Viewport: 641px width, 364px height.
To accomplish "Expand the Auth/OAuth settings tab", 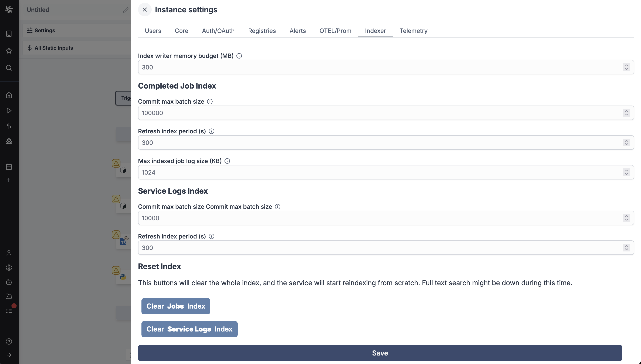I will (218, 31).
